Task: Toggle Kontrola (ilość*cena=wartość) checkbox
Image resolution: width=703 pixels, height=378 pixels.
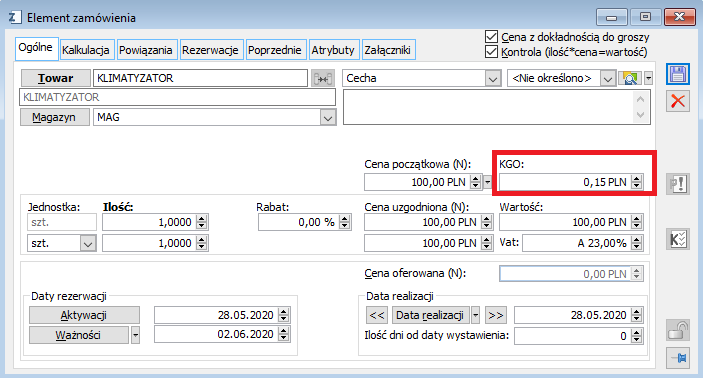Action: [491, 52]
